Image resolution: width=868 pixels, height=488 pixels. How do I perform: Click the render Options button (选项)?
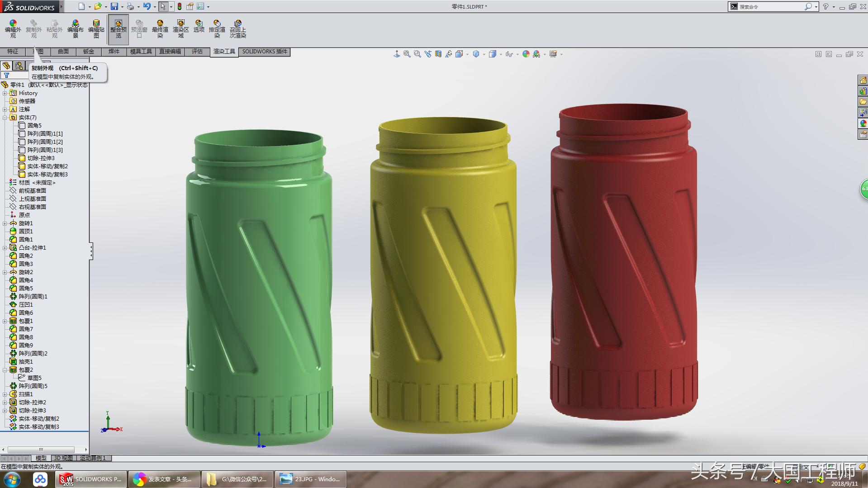click(x=199, y=28)
